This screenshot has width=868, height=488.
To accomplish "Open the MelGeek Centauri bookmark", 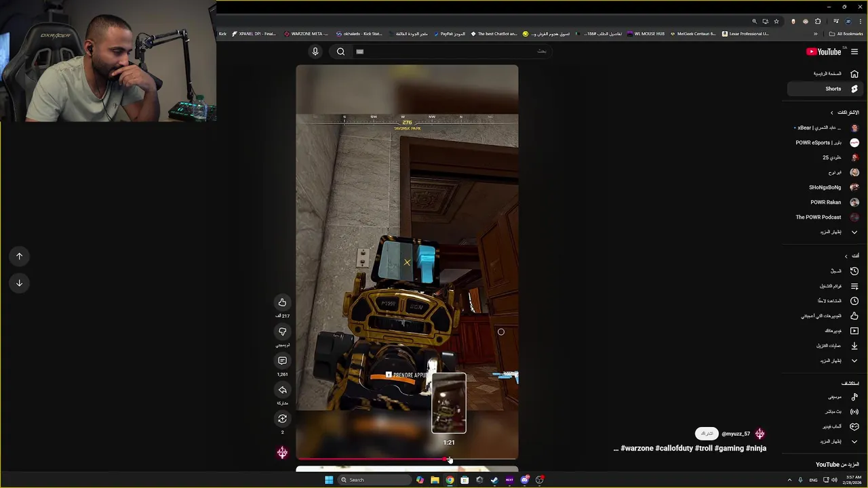I will tap(694, 34).
